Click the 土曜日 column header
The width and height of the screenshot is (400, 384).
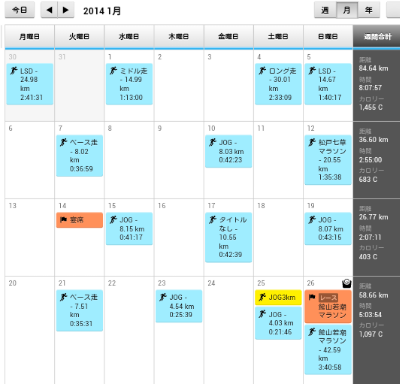(x=278, y=37)
